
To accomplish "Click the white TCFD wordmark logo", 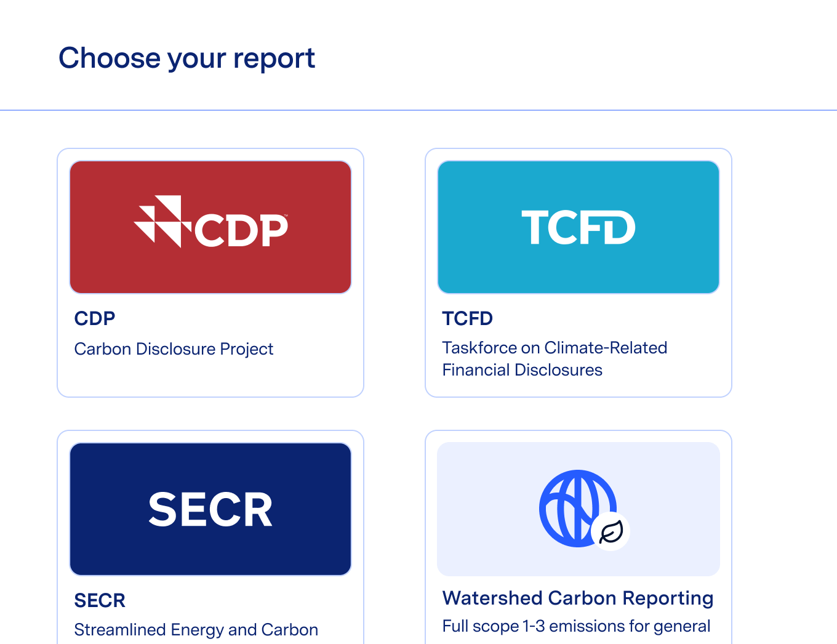I will 578,227.
